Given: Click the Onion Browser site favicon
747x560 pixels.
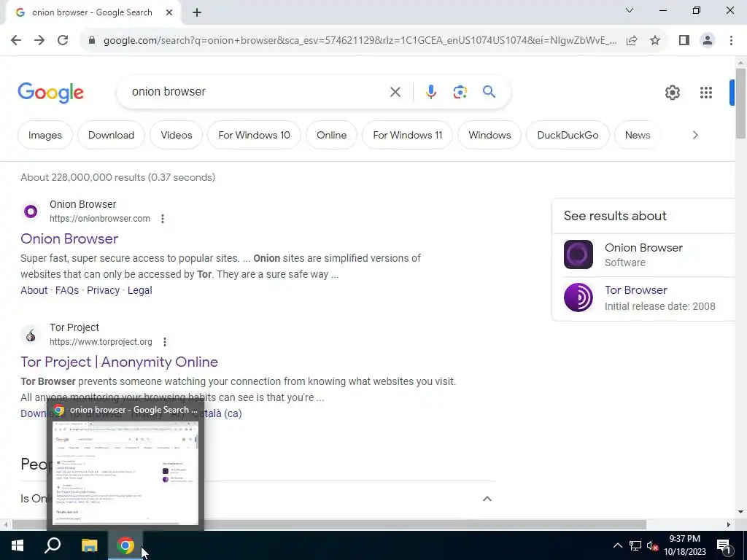Looking at the screenshot, I should coord(31,211).
